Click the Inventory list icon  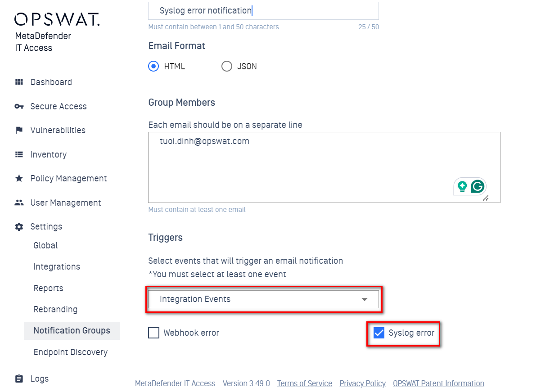point(19,154)
